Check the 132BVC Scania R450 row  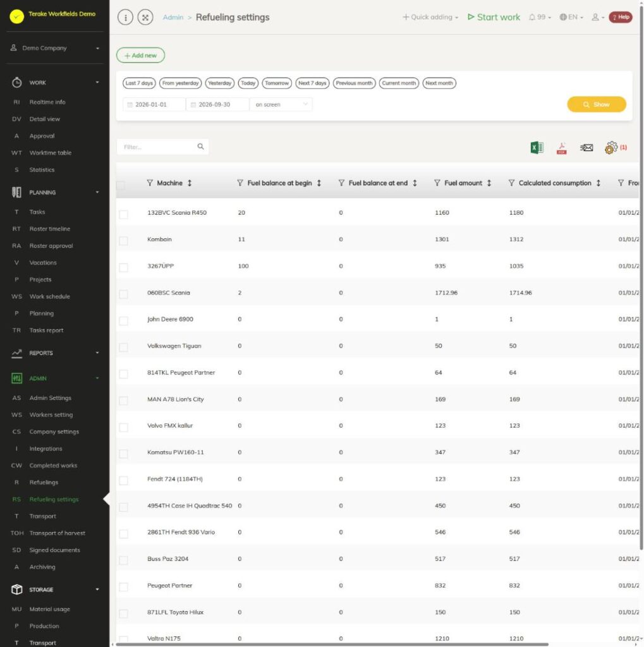point(123,214)
